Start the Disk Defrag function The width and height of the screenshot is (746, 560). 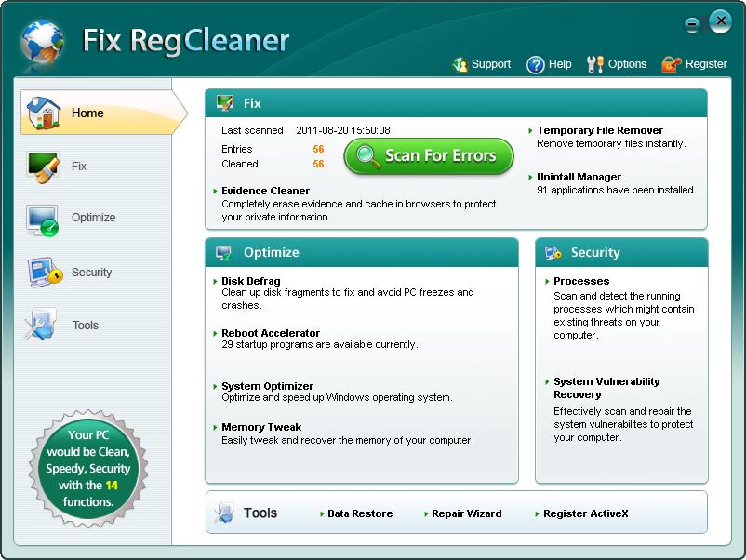tap(250, 281)
